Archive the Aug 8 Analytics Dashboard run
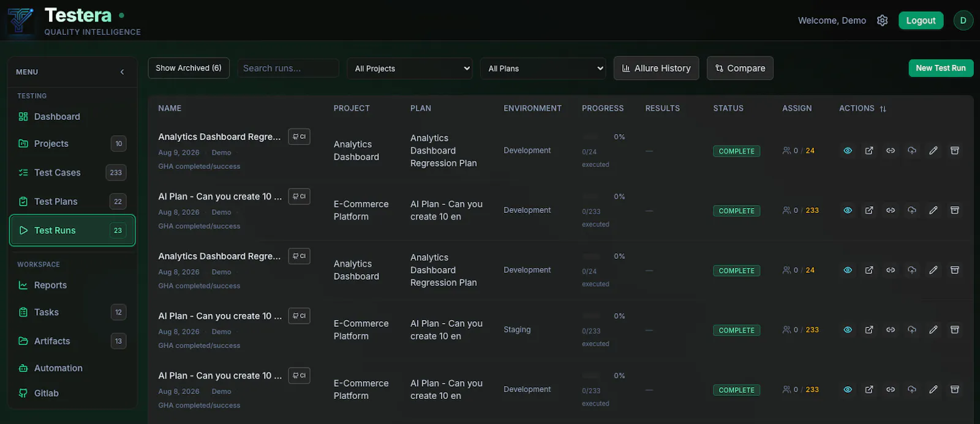 954,270
